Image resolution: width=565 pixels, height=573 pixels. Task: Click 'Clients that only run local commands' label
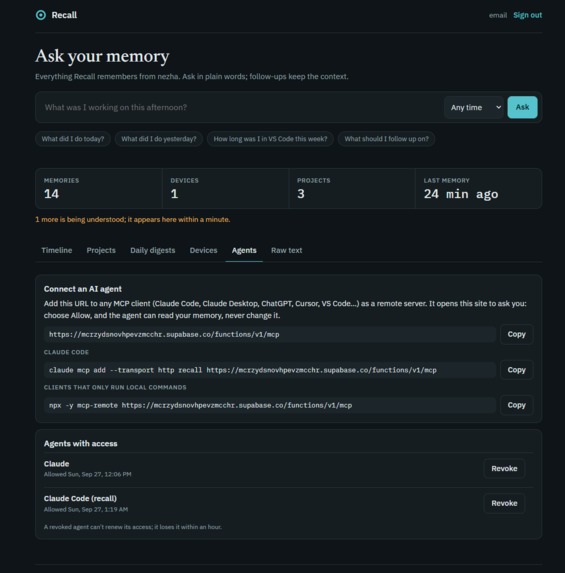point(115,387)
